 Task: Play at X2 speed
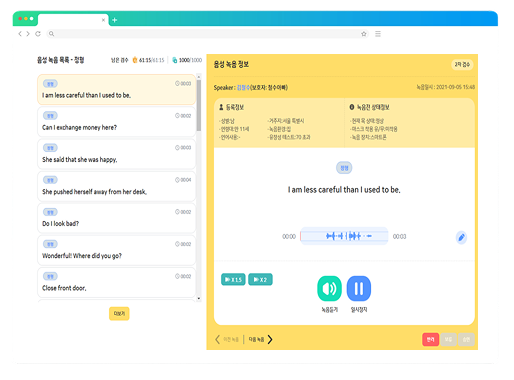pyautogui.click(x=260, y=279)
